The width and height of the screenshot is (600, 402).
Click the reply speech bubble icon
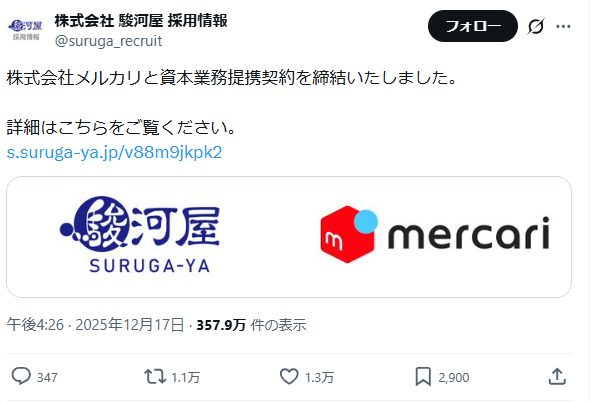pyautogui.click(x=21, y=376)
